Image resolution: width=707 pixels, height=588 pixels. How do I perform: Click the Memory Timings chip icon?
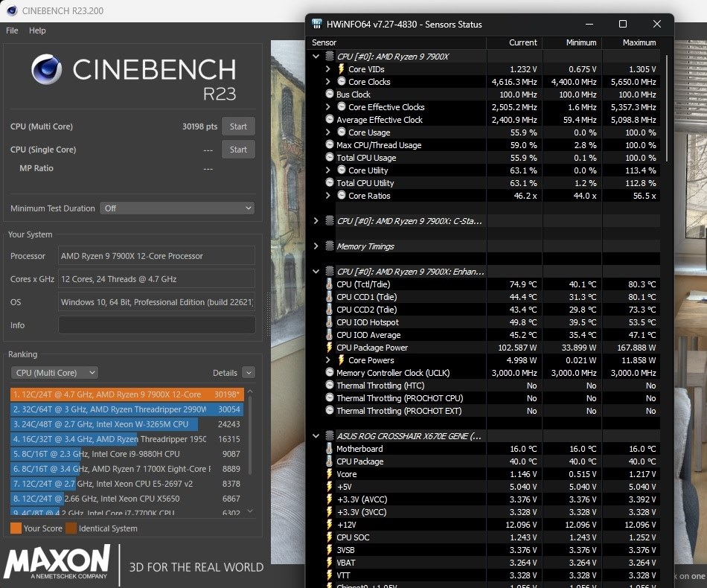(x=330, y=246)
